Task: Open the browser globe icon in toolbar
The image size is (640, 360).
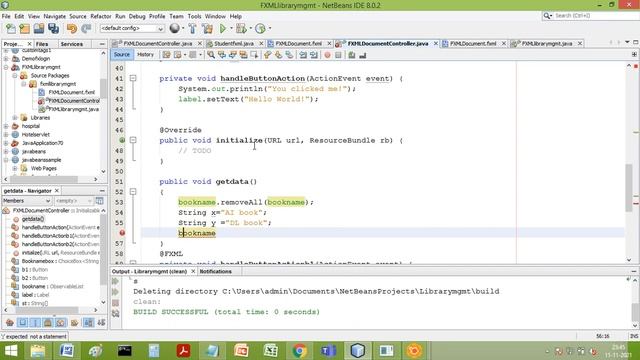Action: coord(175,28)
